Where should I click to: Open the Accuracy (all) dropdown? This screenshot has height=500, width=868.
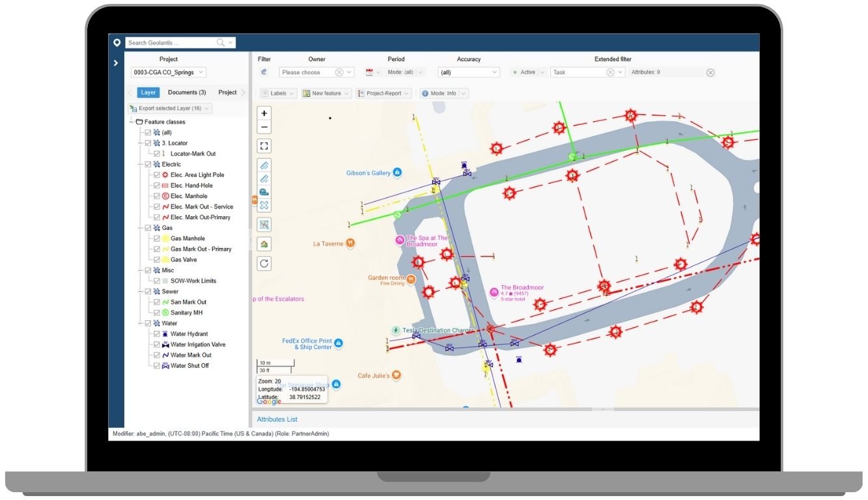click(469, 72)
